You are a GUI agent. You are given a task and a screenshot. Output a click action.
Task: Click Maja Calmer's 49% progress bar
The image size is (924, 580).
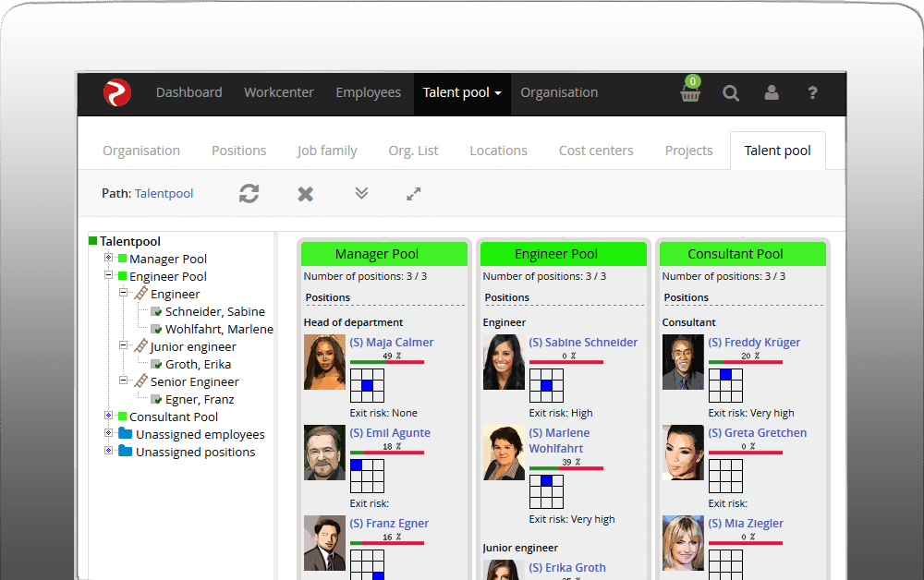(x=387, y=361)
